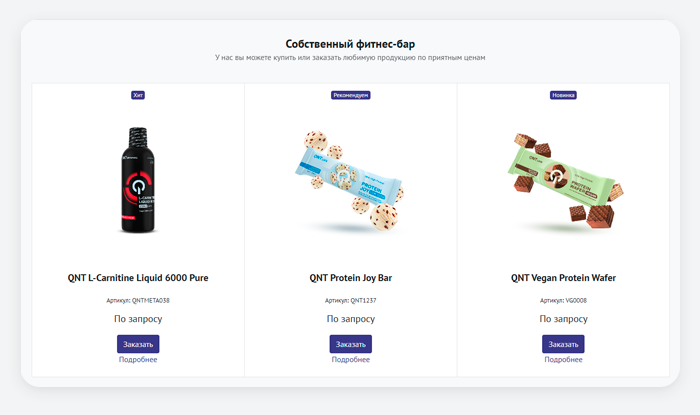Select the QNT Vegan Protein Wafer title

[563, 278]
